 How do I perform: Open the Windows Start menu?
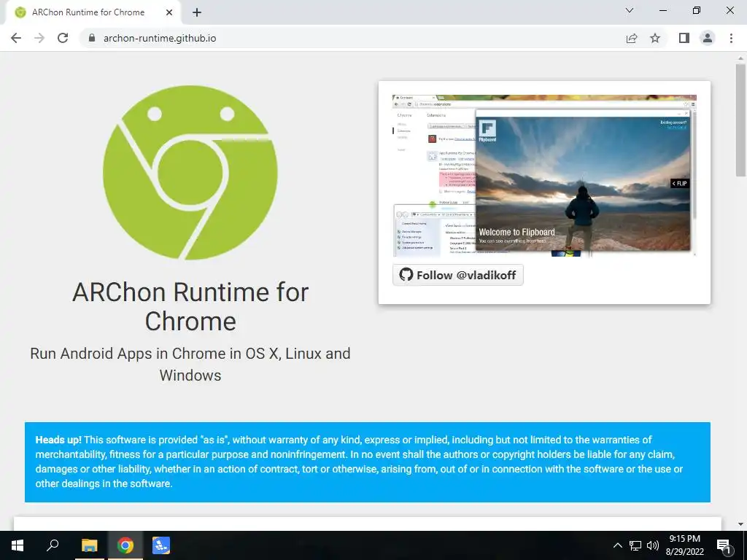(18, 545)
